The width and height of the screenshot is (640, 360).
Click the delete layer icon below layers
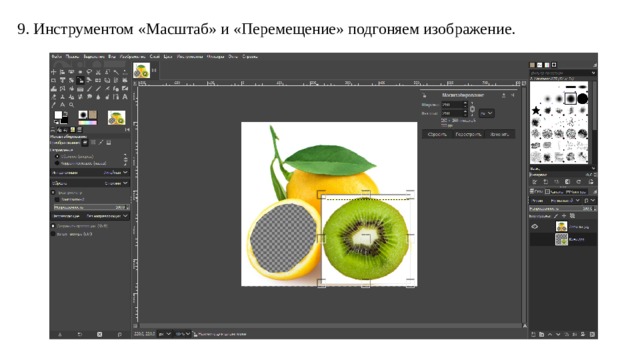tap(591, 334)
